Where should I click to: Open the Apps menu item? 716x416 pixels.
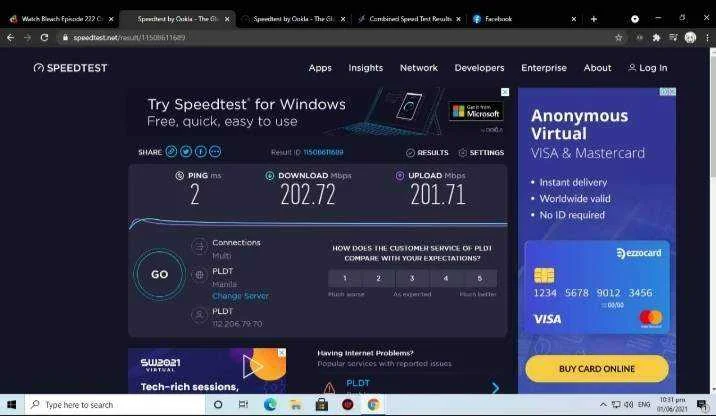[320, 68]
